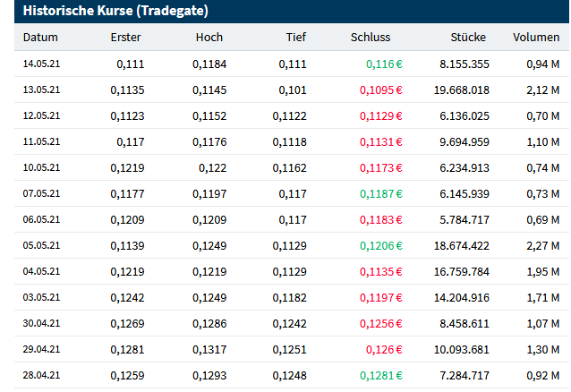The width and height of the screenshot is (571, 392).
Task: Click the Tief column header
Action: tap(295, 38)
